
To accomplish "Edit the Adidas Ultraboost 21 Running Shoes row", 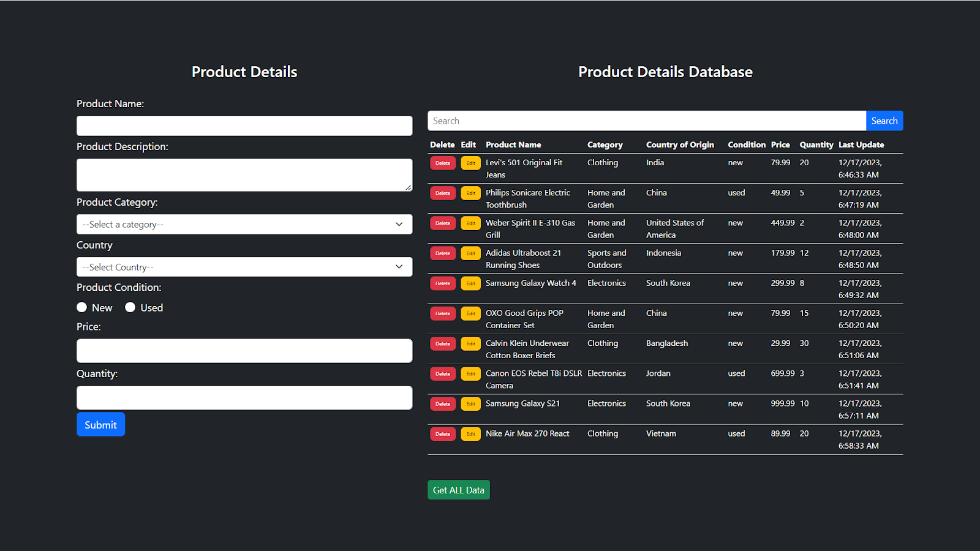I will tap(470, 253).
